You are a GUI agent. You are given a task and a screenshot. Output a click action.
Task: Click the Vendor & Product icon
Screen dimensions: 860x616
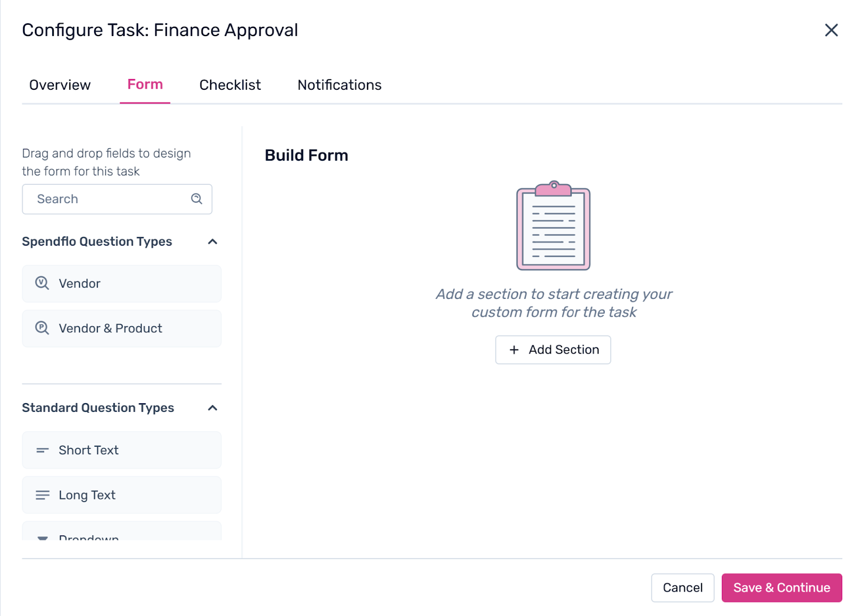point(42,328)
